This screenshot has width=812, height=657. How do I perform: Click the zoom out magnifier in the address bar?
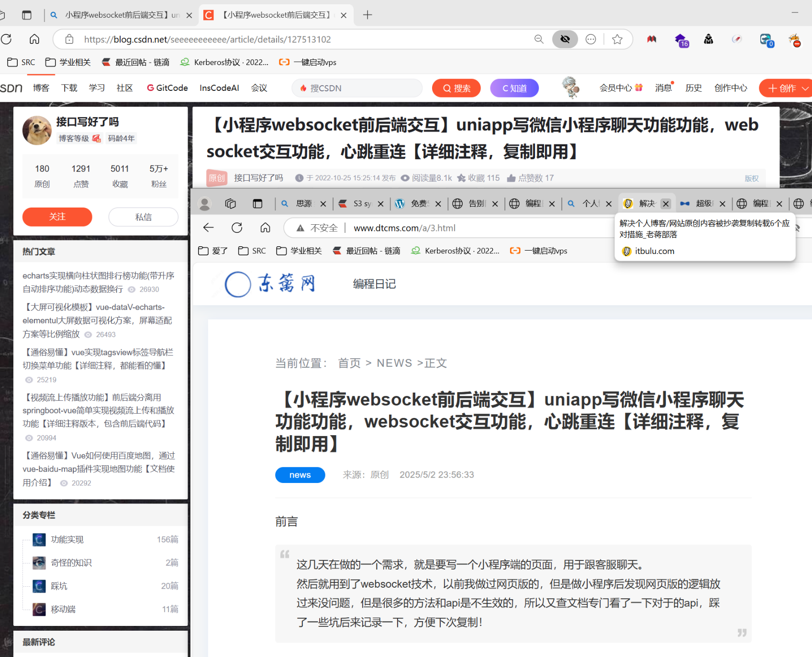pos(539,39)
